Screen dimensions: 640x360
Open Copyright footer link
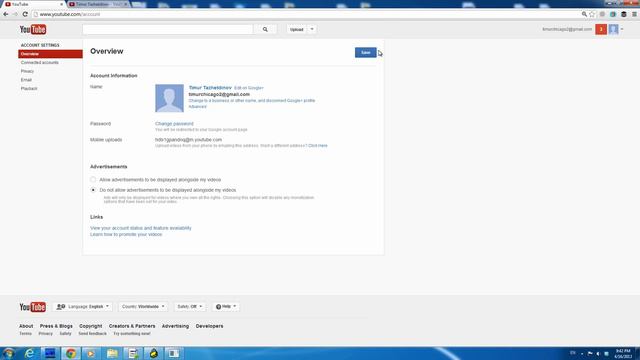(x=91, y=326)
